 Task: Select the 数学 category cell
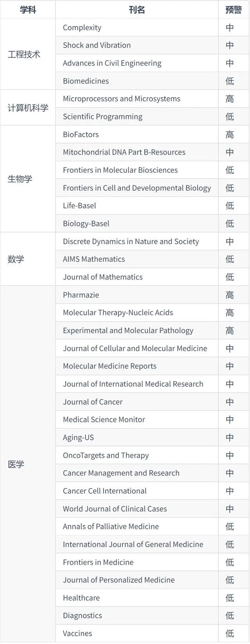[16, 259]
